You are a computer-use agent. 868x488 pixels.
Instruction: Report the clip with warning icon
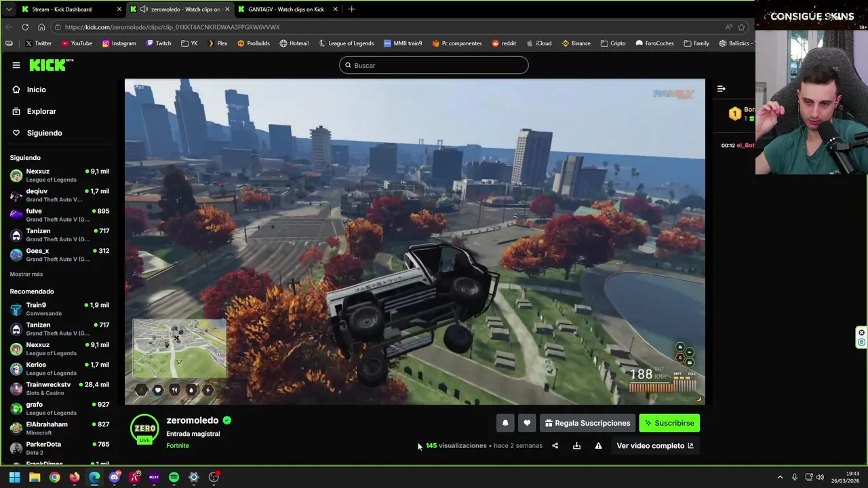coord(598,445)
